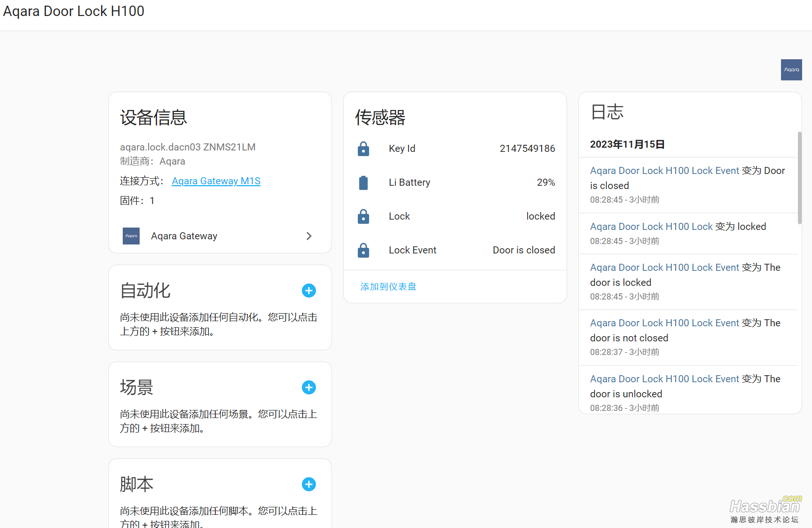The width and height of the screenshot is (812, 528).
Task: Click the 日志 card heading
Action: [607, 112]
